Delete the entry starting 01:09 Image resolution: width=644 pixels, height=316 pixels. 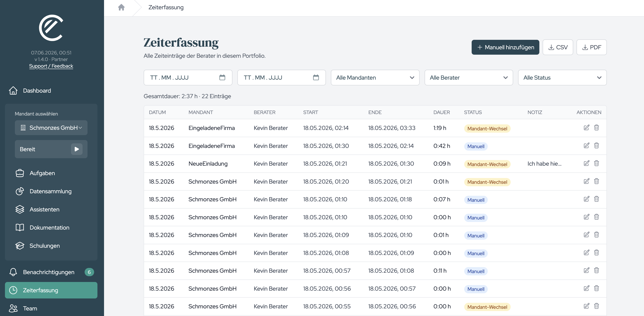(x=597, y=235)
